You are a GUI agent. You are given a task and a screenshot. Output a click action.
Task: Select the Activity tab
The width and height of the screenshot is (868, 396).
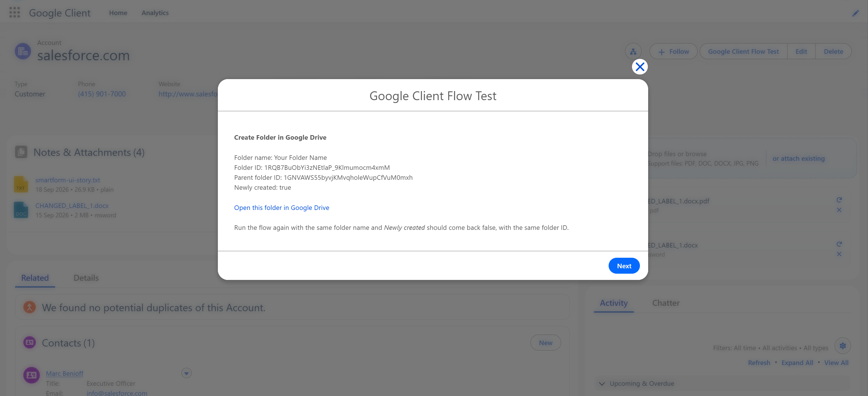pyautogui.click(x=613, y=303)
